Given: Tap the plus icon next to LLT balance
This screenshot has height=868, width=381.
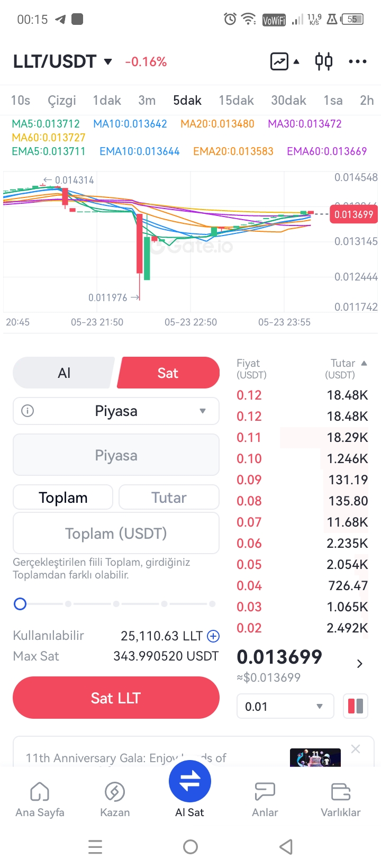Looking at the screenshot, I should point(213,636).
